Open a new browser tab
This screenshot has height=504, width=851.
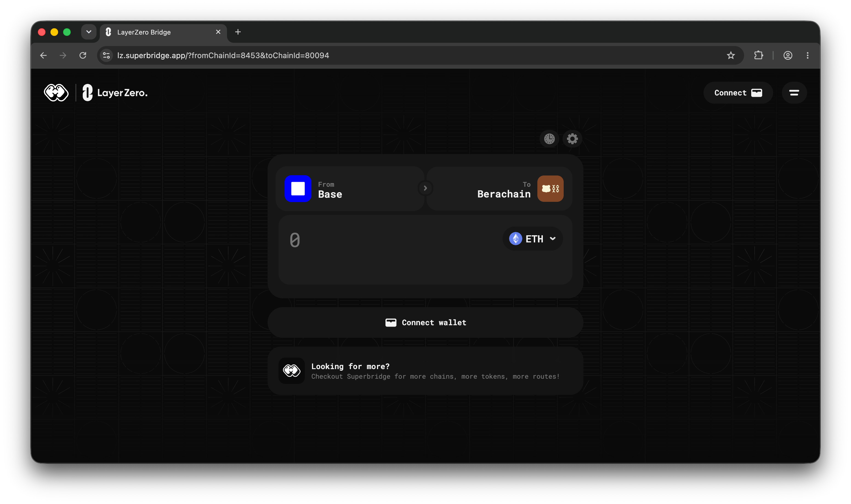[238, 32]
